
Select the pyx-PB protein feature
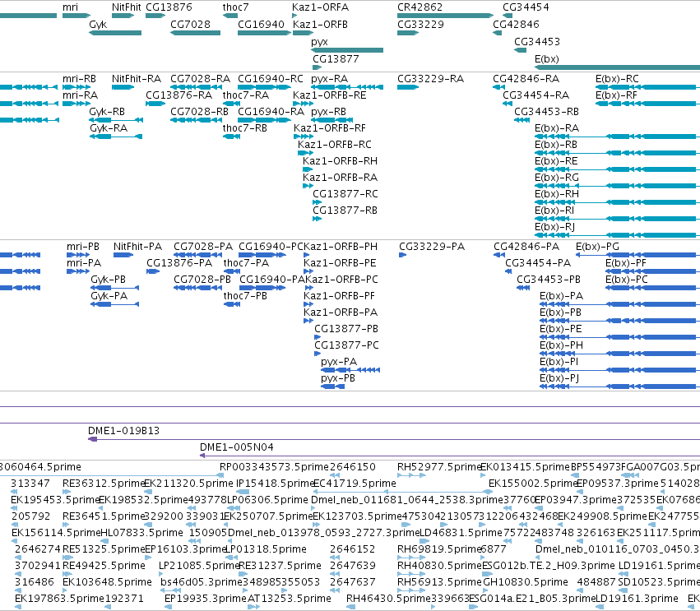[x=332, y=387]
